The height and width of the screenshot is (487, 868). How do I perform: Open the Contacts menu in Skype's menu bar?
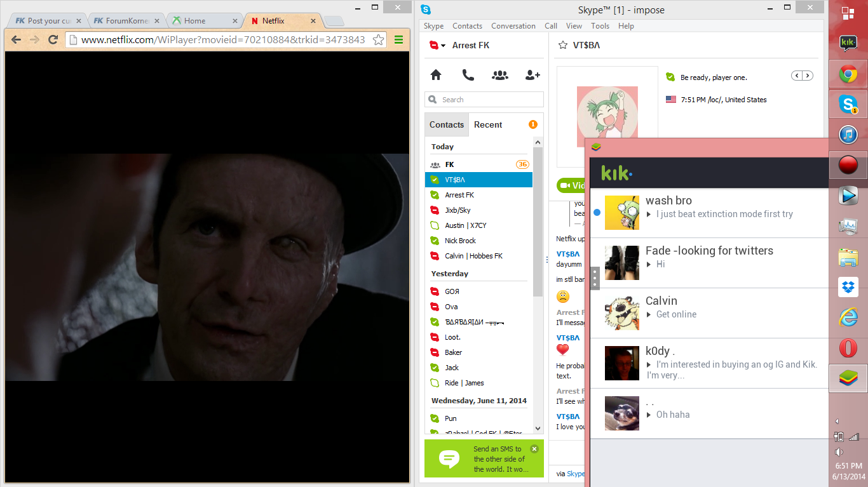pyautogui.click(x=467, y=26)
